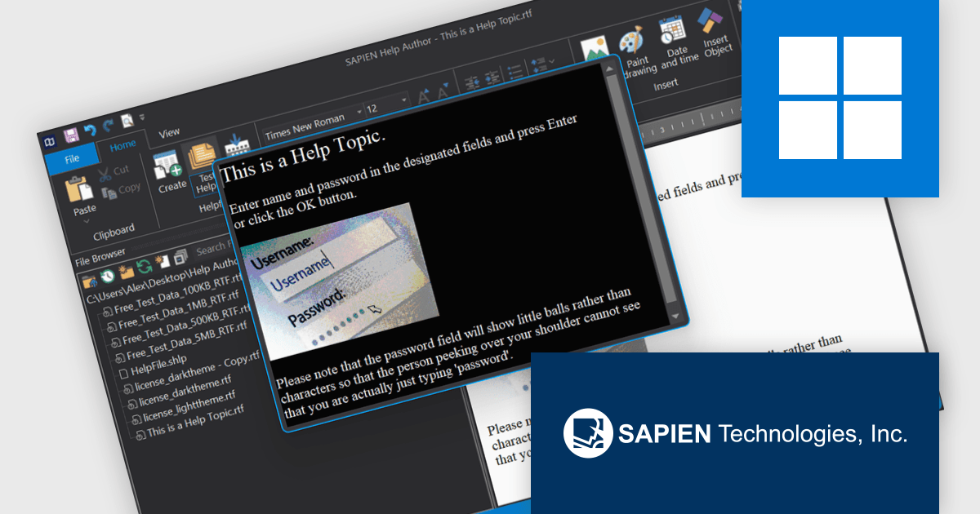This screenshot has width=980, height=514.
Task: Click the recent history clock icon in File Browser
Action: tap(106, 277)
